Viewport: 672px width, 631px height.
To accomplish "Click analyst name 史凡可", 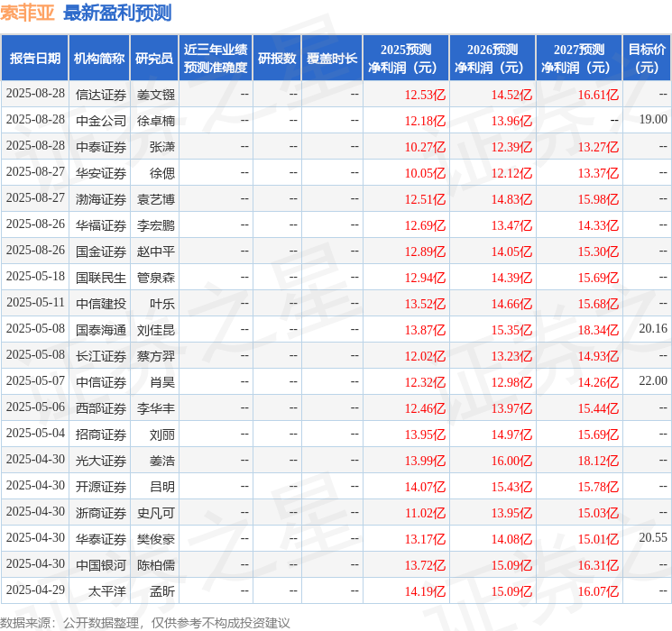I will pyautogui.click(x=156, y=513).
